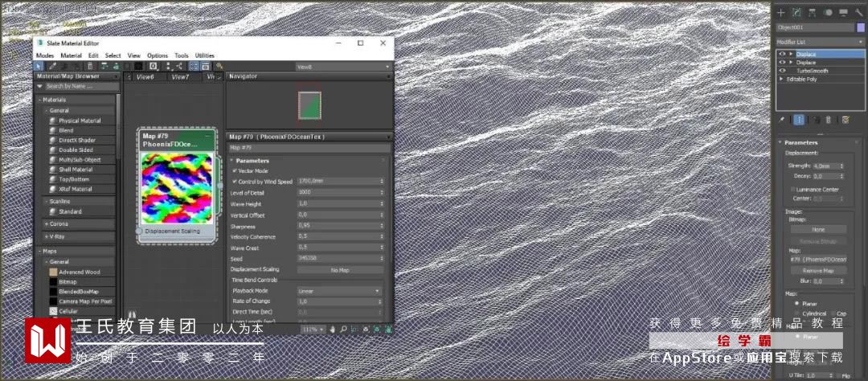Hide the top selected Displace modifier eye
868x381 pixels.
782,55
